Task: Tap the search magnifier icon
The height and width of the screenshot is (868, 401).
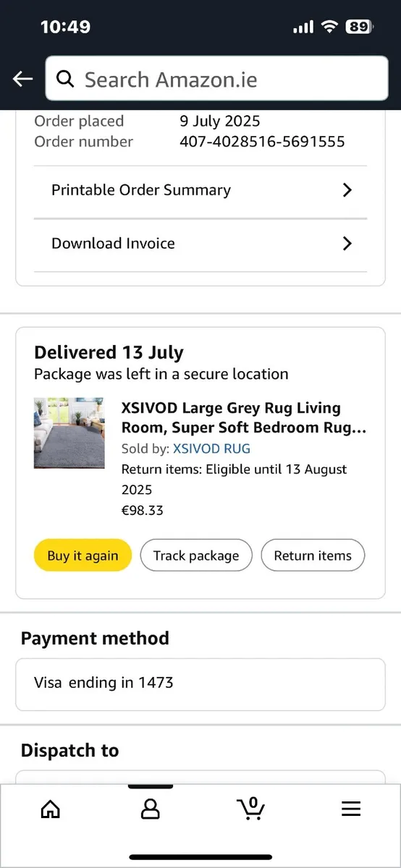Action: [66, 79]
